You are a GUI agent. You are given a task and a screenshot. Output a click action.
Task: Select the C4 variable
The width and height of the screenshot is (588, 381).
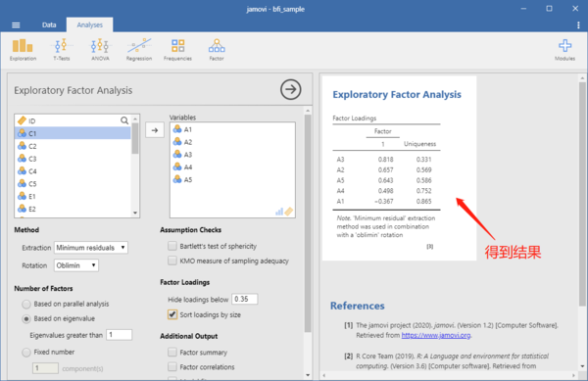73,171
